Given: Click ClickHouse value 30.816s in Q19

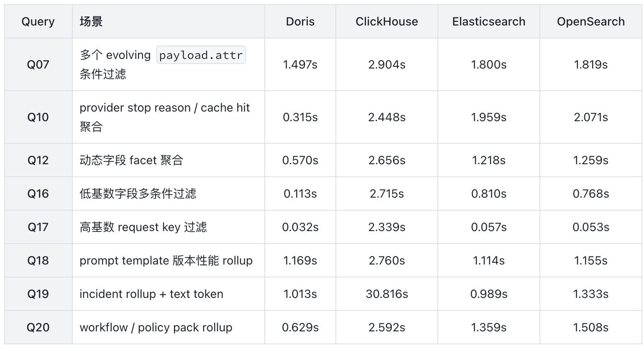Looking at the screenshot, I should [x=387, y=294].
